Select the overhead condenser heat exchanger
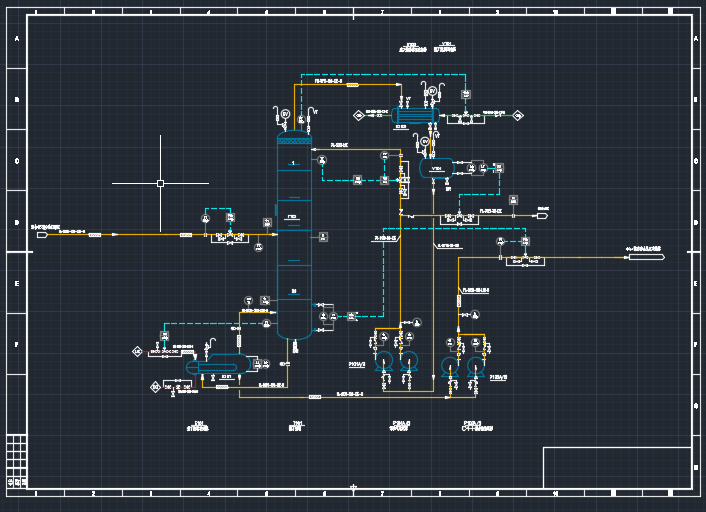 (x=415, y=115)
